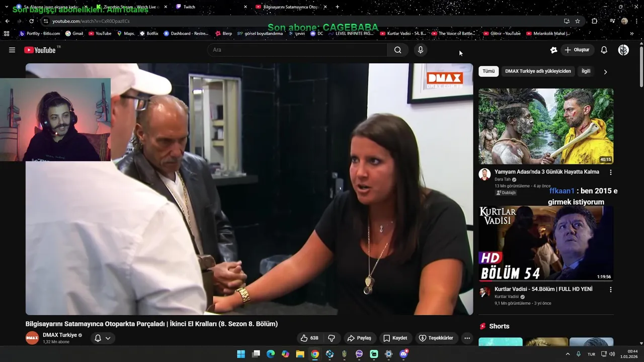This screenshot has height=362, width=644.
Task: Open the YouTube account avatar menu
Action: [x=623, y=50]
